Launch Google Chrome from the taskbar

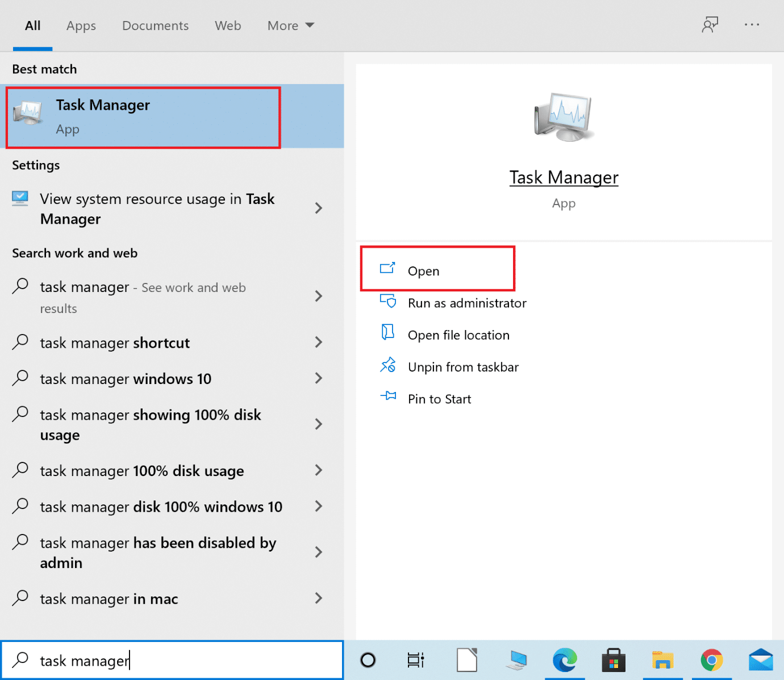[712, 660]
